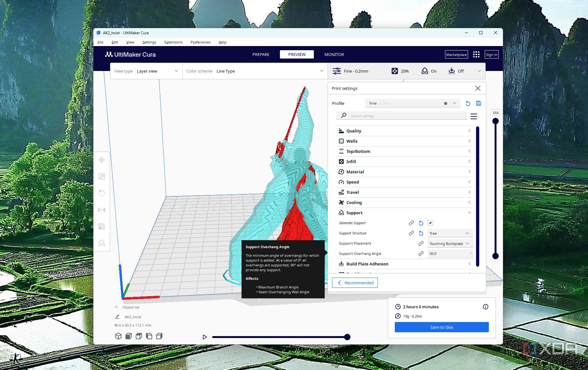The width and height of the screenshot is (588, 370).
Task: Reset profile changes with the undo arrow icon
Action: point(468,103)
